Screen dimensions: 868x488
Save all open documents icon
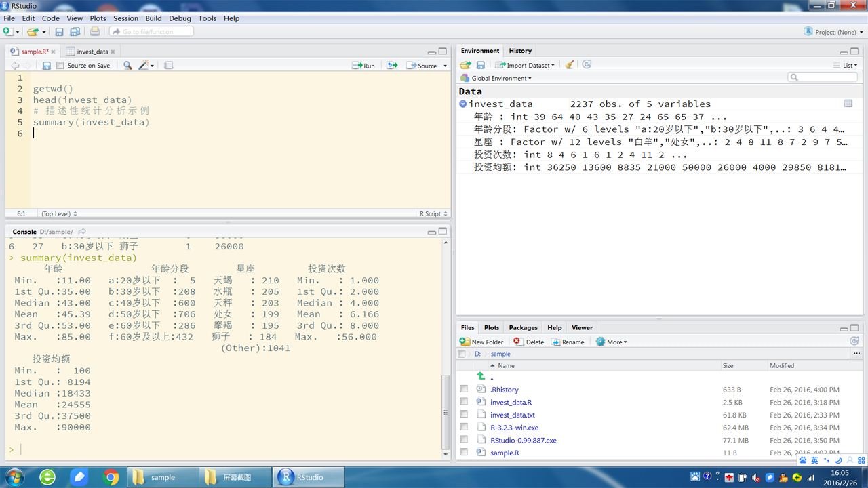pyautogui.click(x=75, y=31)
